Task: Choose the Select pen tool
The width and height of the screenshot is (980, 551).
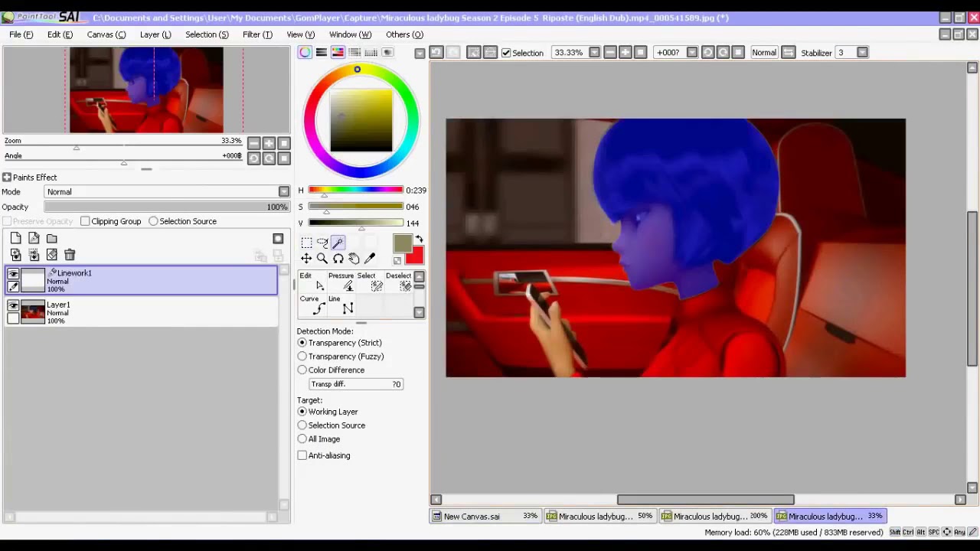Action: (370, 282)
